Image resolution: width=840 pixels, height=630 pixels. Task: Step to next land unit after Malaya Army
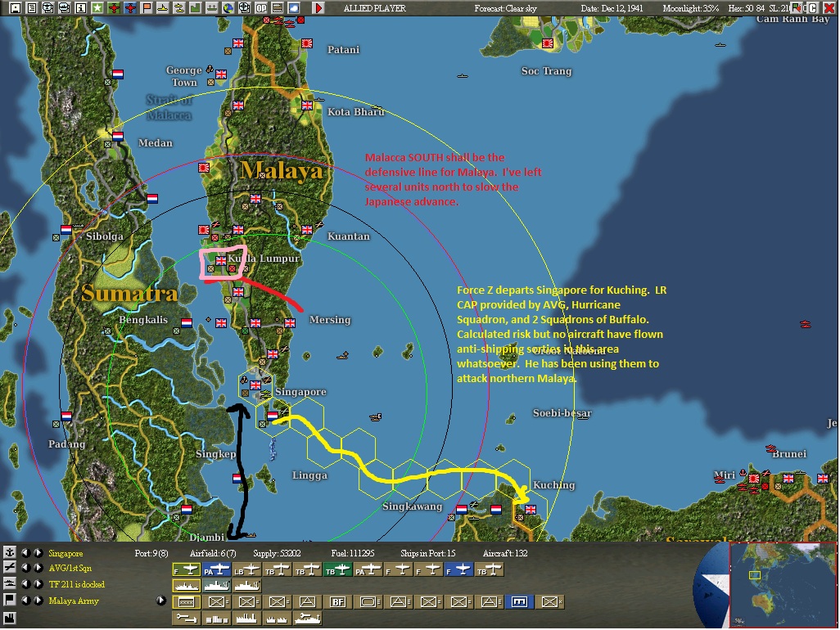pos(38,601)
